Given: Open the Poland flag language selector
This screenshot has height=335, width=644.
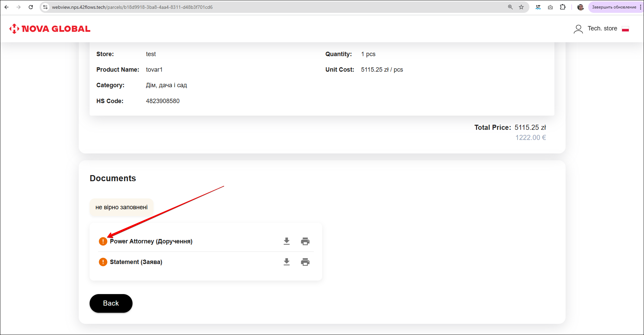Looking at the screenshot, I should point(625,29).
